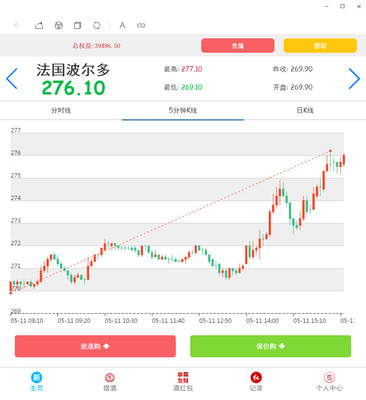366x400 pixels.
Task: Click the font size 'A' icon
Action: (x=122, y=25)
